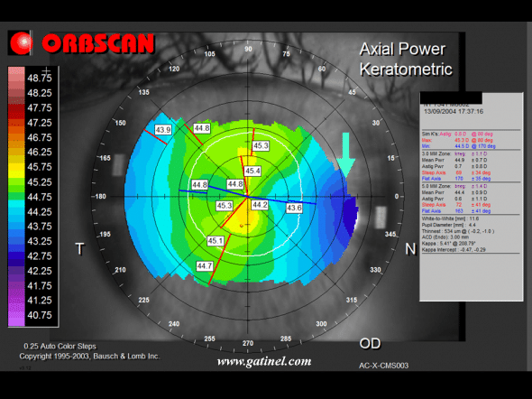The width and height of the screenshot is (532, 399).
Task: Click the Axial Power Keratometric title
Action: coord(406,59)
